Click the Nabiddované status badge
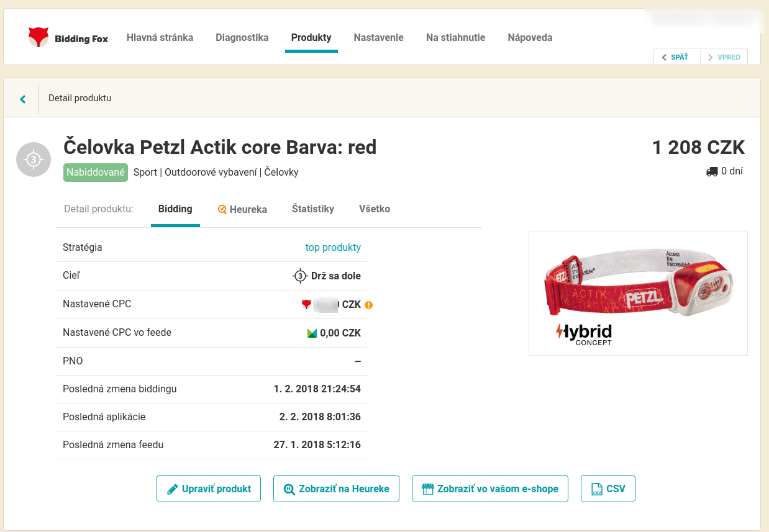769x532 pixels. point(96,173)
